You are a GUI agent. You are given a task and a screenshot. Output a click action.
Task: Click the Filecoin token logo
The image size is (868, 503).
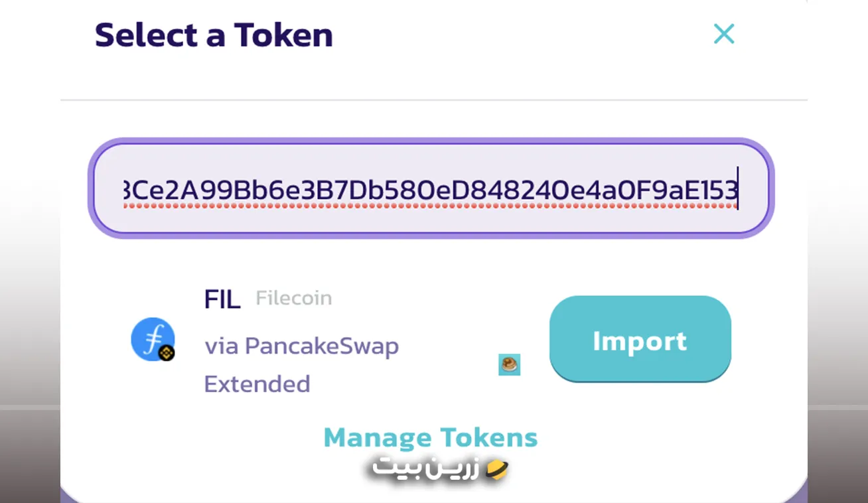coord(153,338)
